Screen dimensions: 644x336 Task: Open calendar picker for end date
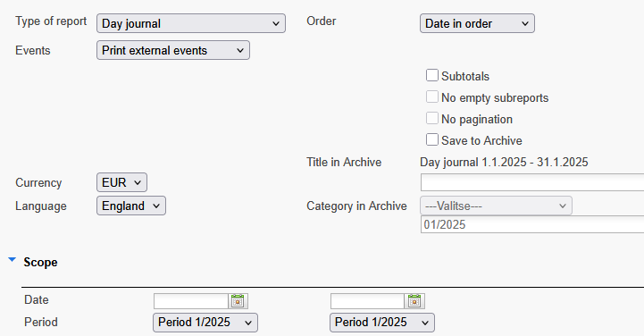coord(414,301)
